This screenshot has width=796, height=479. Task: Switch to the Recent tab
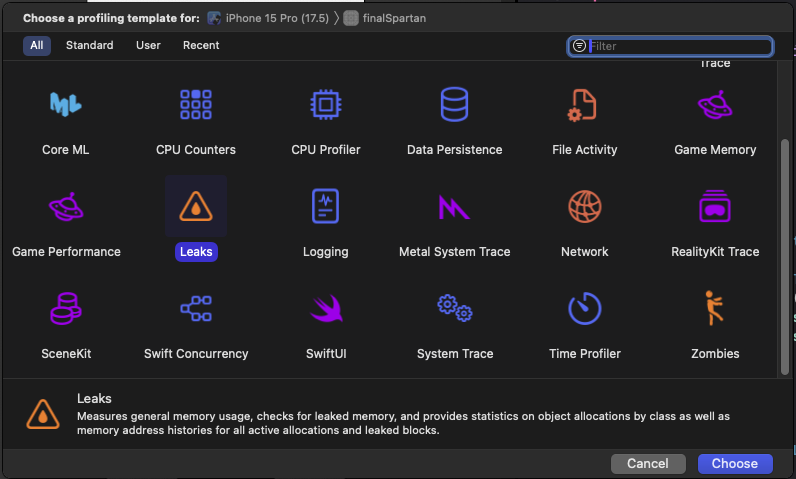pos(201,45)
